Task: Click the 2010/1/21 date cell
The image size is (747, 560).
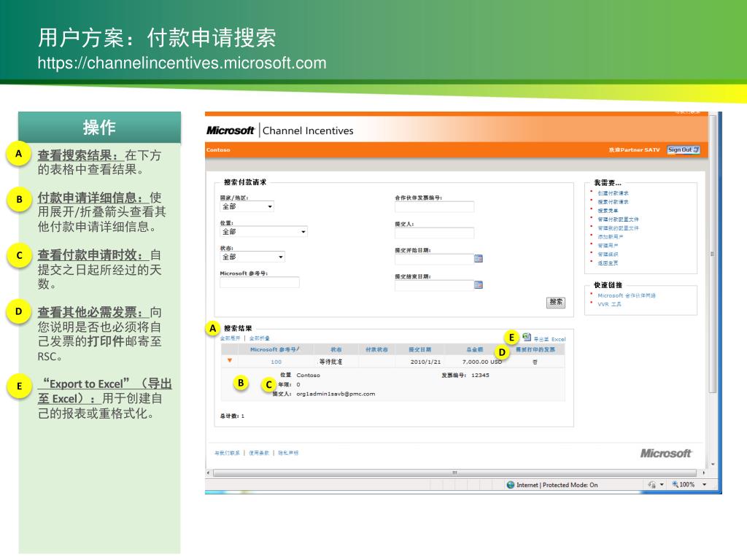Action: (425, 362)
